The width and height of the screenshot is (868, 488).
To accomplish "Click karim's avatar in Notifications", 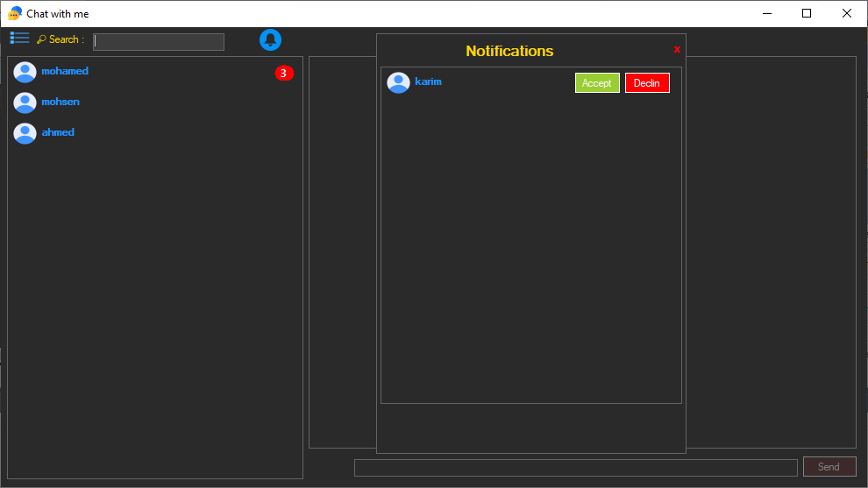I will [398, 83].
